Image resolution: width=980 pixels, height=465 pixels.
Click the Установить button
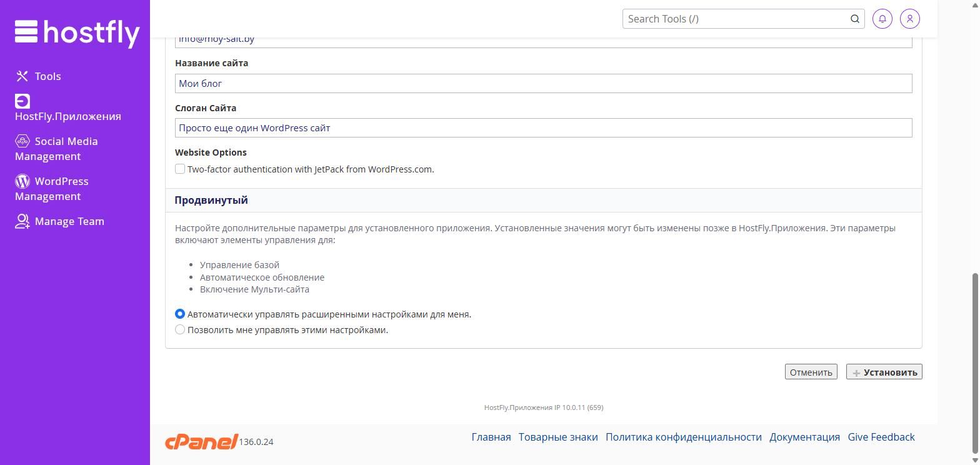click(884, 372)
